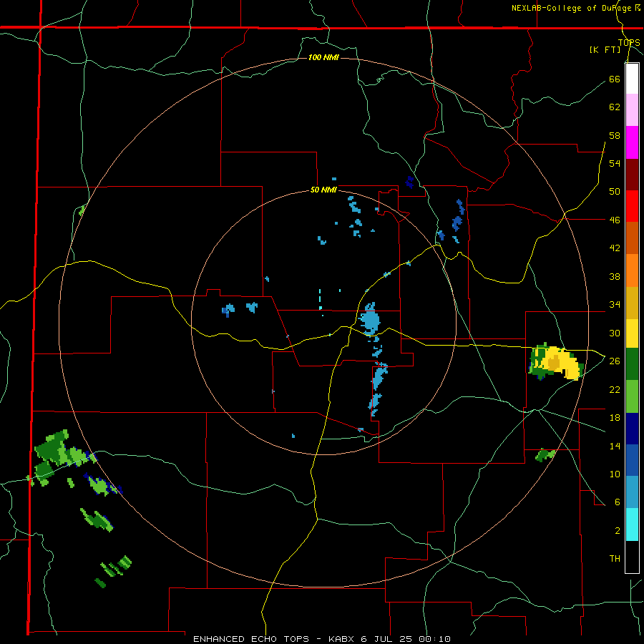Click the 10 legend value label
Image resolution: width=644 pixels, height=644 pixels.
[x=615, y=474]
